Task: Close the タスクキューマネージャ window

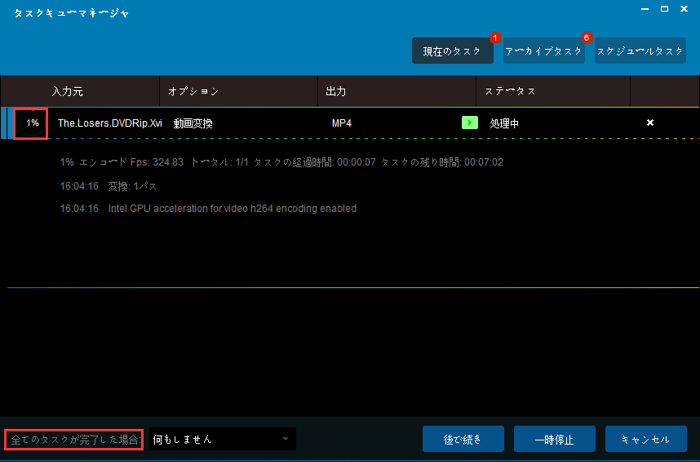Action: [x=684, y=9]
